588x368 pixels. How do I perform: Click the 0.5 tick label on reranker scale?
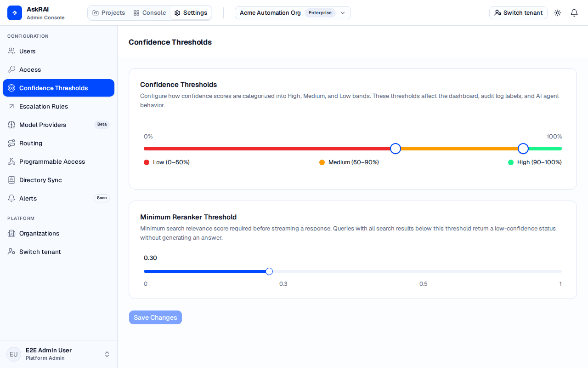(x=424, y=284)
